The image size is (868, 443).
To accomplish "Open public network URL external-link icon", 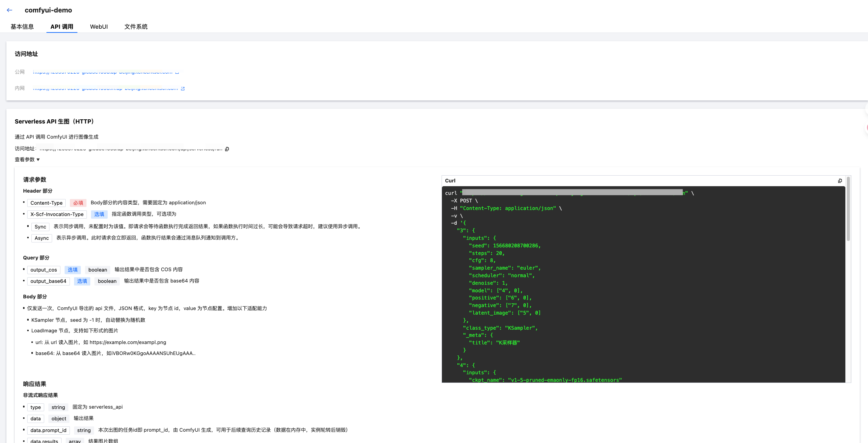I will tap(177, 72).
